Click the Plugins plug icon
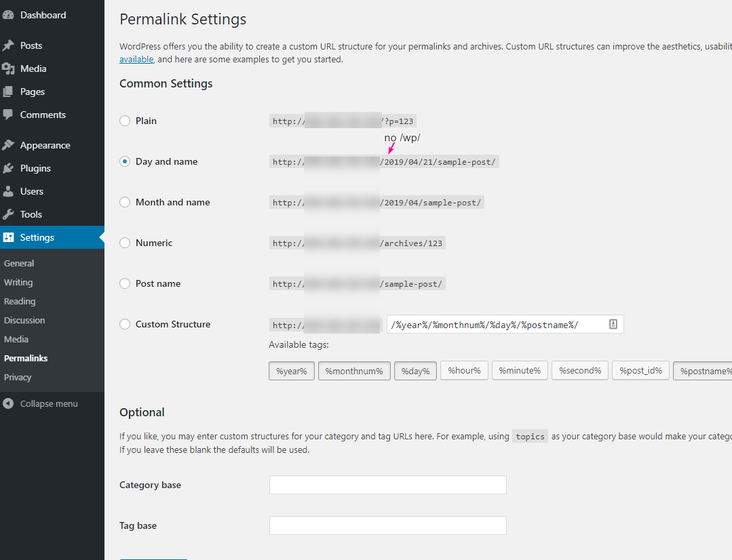The image size is (732, 560). [x=8, y=168]
